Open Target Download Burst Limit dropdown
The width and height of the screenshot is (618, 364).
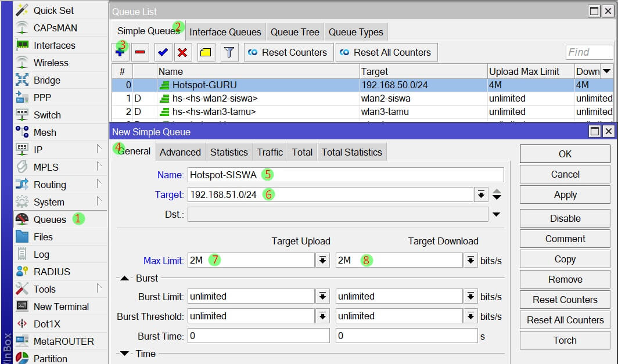pyautogui.click(x=470, y=297)
